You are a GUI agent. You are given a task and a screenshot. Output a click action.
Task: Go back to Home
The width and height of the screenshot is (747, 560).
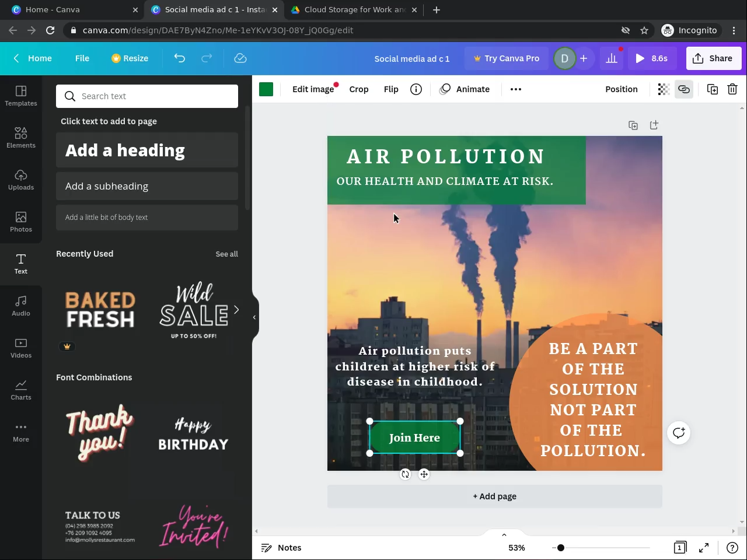(x=33, y=58)
